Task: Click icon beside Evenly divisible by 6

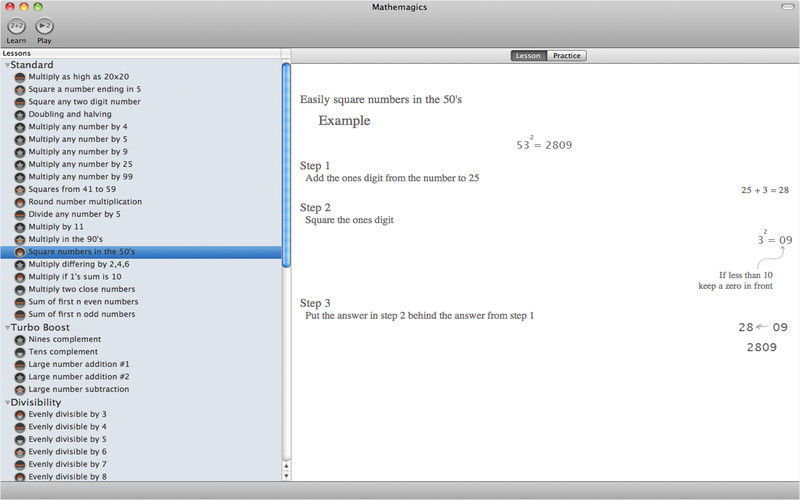Action: coord(20,452)
